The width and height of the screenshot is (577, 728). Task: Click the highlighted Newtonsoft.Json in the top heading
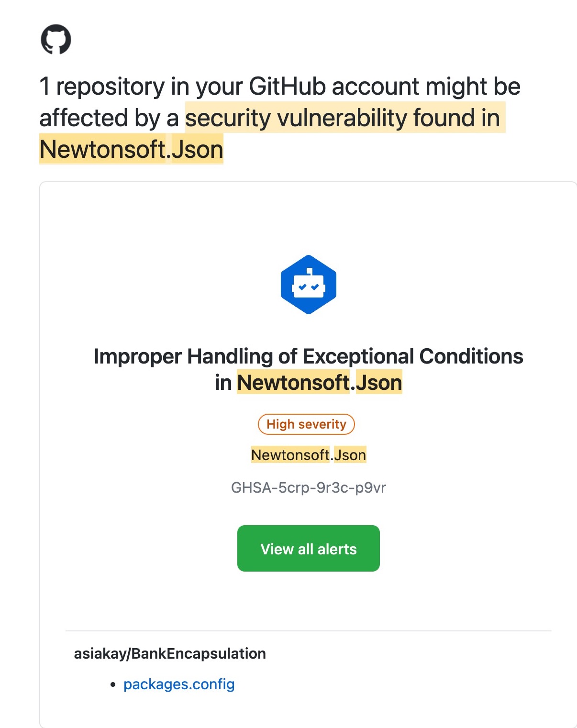pyautogui.click(x=131, y=149)
